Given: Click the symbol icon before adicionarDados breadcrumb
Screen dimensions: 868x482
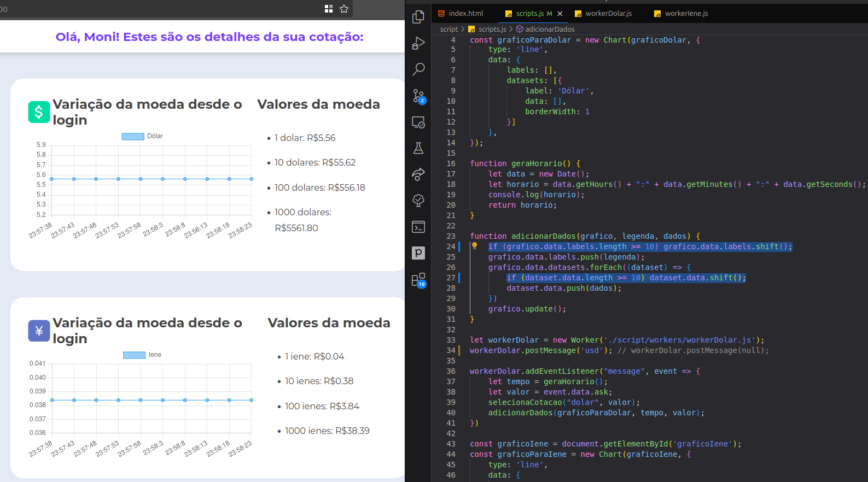Looking at the screenshot, I should (x=520, y=29).
